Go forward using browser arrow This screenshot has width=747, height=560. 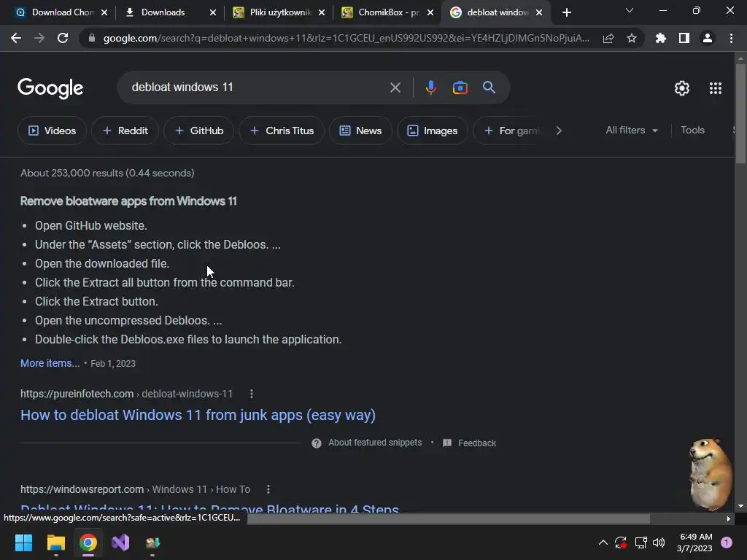point(39,38)
